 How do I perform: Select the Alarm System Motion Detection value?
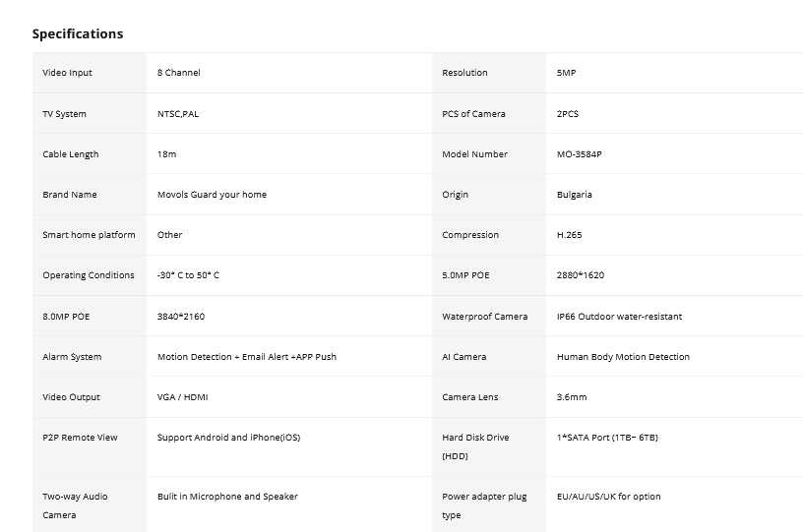pyautogui.click(x=247, y=357)
